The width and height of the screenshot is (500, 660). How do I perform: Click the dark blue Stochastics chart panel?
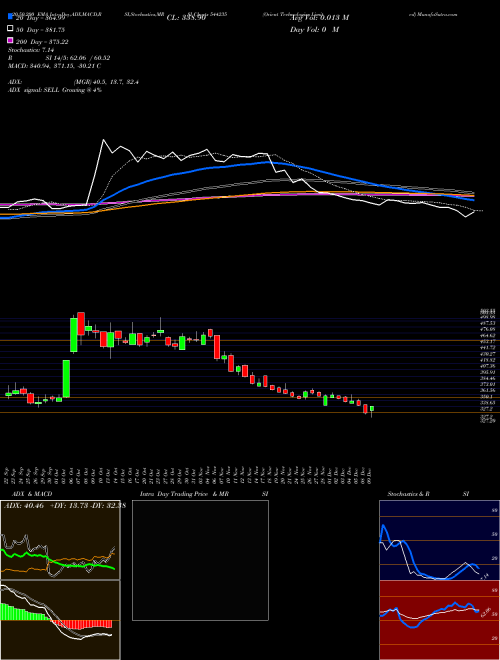(x=439, y=540)
